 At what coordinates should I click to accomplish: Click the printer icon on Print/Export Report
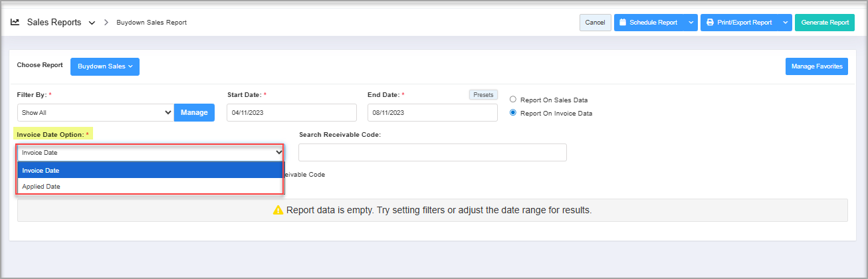[x=710, y=23]
